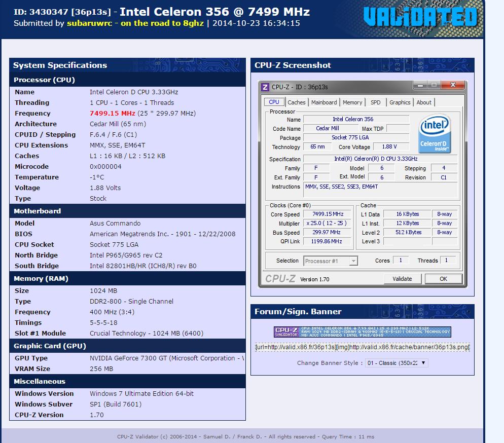Click the Multiplier x 25.0 field
Viewport: 504px width, 443px height.
(327, 223)
